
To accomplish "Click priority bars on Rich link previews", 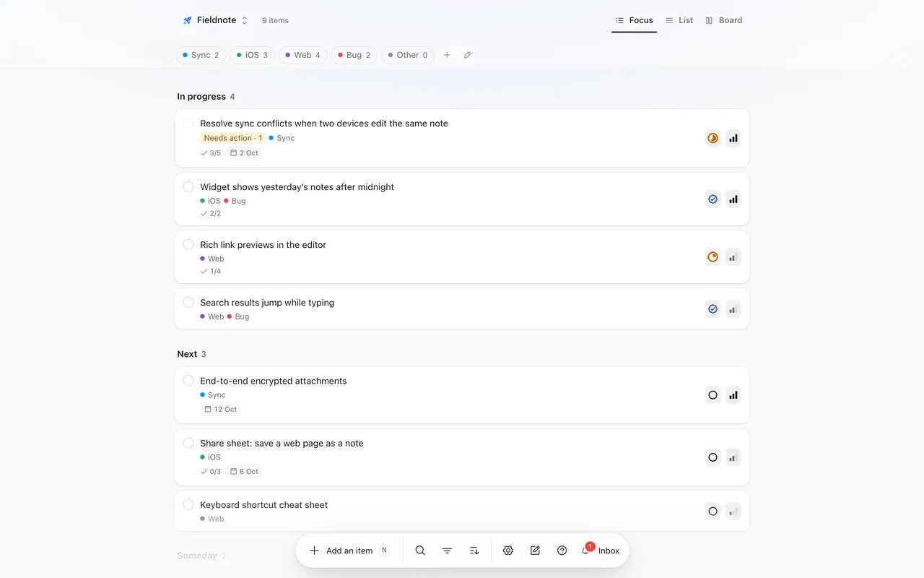I will (x=733, y=256).
